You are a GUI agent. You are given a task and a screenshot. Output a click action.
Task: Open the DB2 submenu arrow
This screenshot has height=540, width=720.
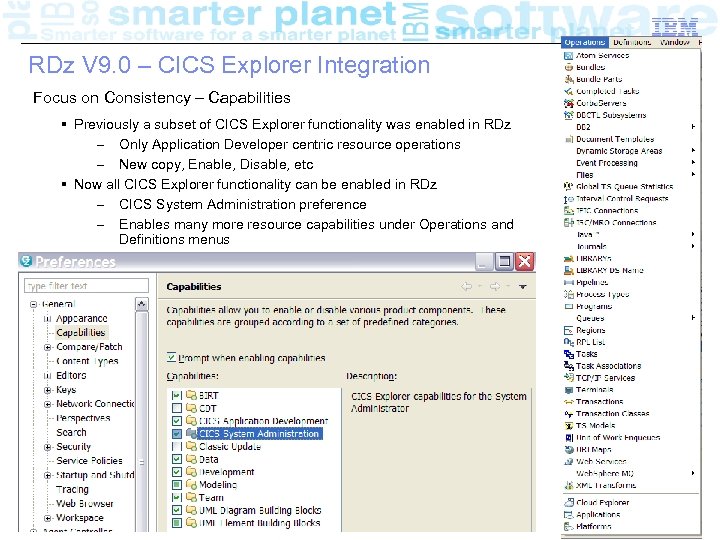point(693,127)
